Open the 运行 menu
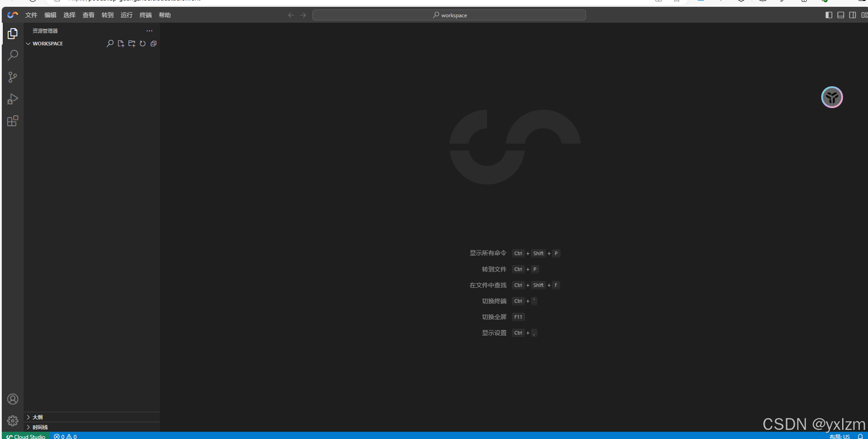The image size is (868, 439). coord(127,15)
